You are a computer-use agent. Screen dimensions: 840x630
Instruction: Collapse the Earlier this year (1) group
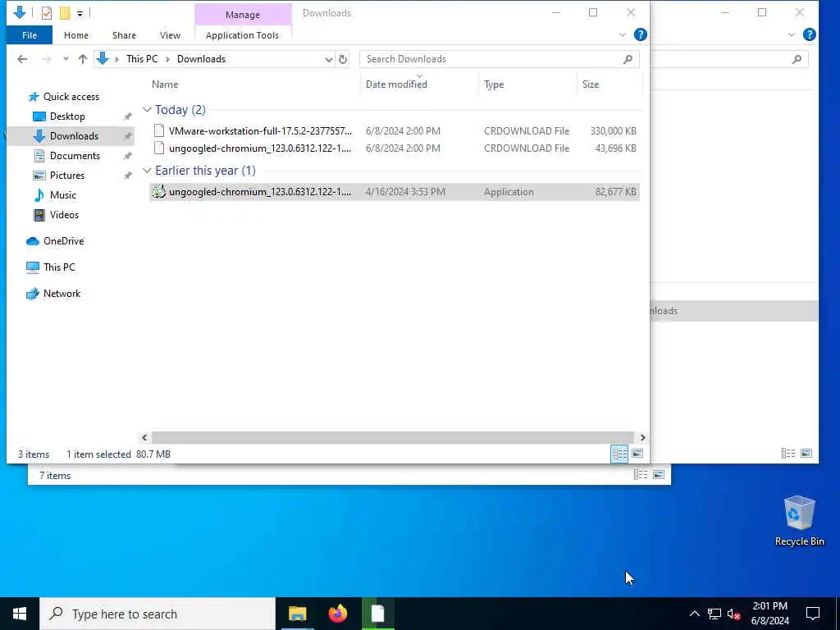click(x=147, y=171)
